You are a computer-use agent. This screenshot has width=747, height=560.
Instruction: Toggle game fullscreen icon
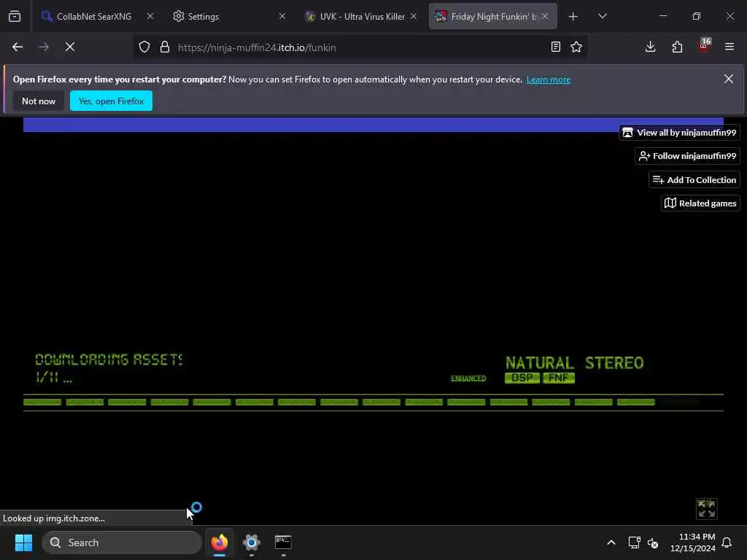coord(706,509)
